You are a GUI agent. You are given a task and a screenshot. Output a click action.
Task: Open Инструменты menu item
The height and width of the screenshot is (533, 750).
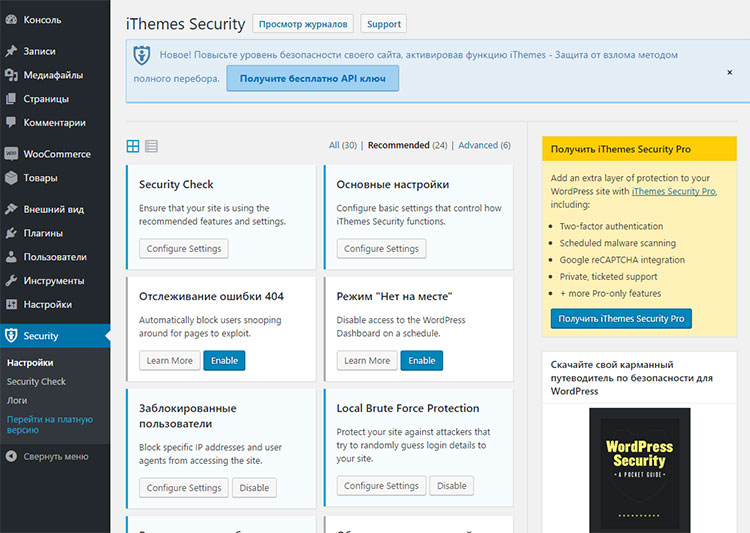click(x=55, y=281)
